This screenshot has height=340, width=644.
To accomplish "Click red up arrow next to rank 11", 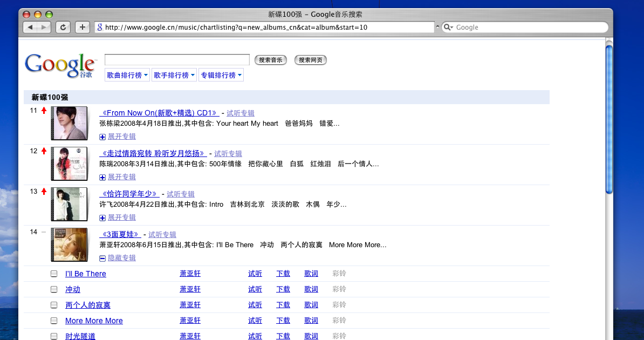I will click(x=44, y=111).
